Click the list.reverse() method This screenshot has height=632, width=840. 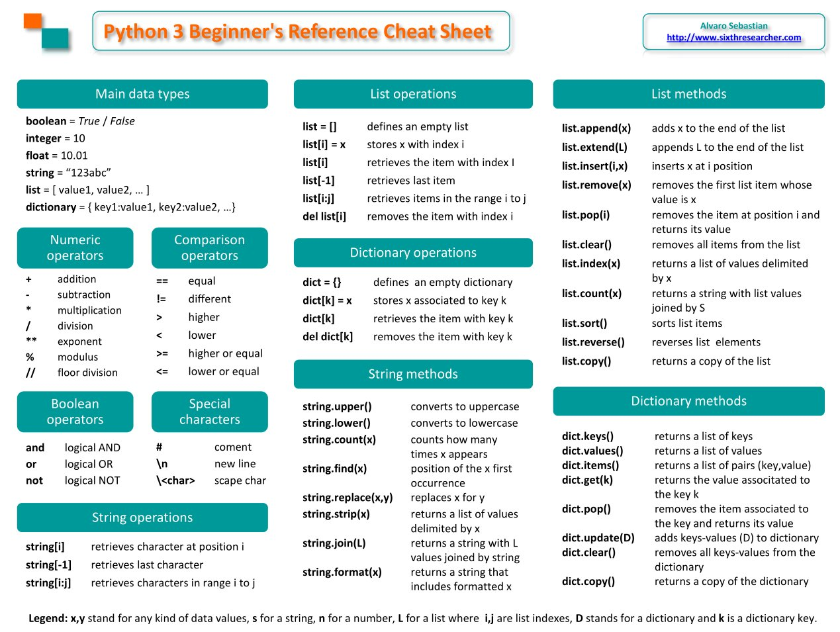(593, 342)
